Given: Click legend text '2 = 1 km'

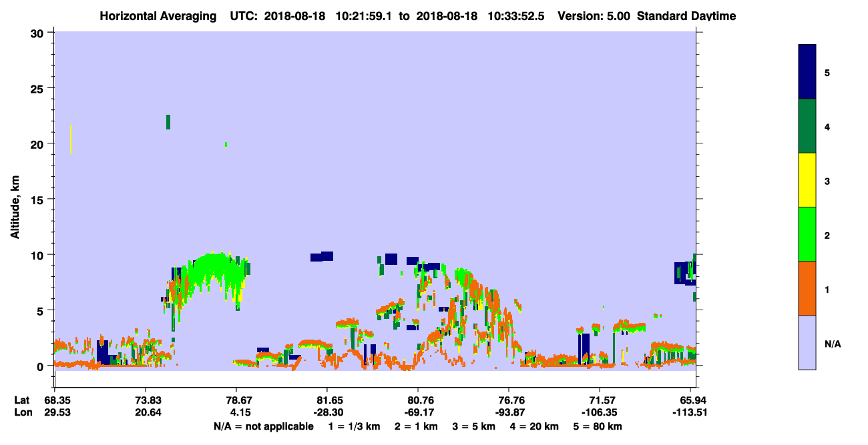Looking at the screenshot, I should point(415,426).
